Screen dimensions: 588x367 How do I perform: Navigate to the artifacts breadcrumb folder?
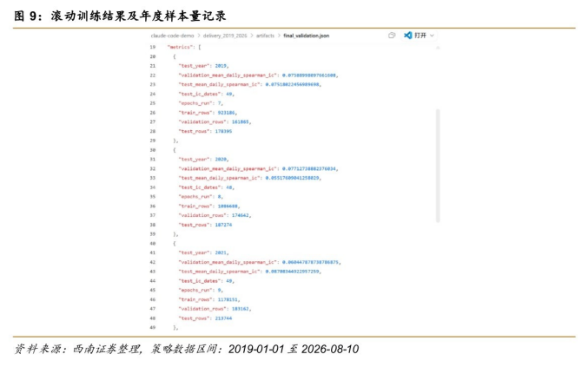point(265,36)
